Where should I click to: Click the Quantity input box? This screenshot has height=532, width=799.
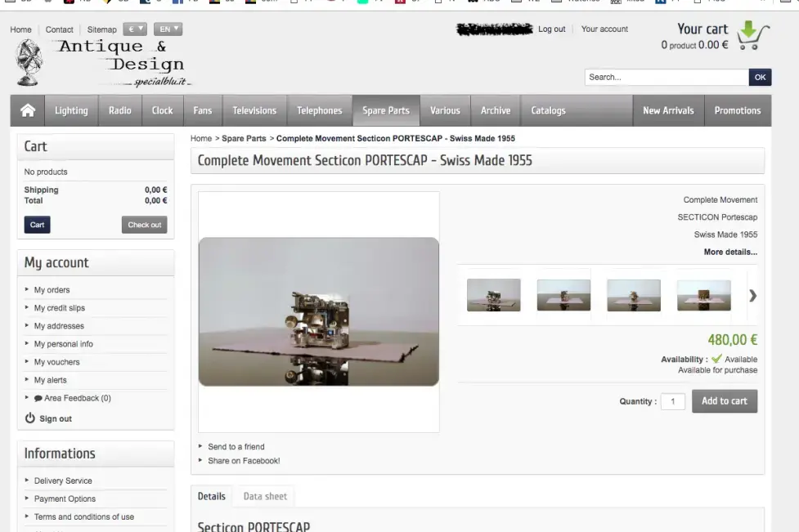672,401
